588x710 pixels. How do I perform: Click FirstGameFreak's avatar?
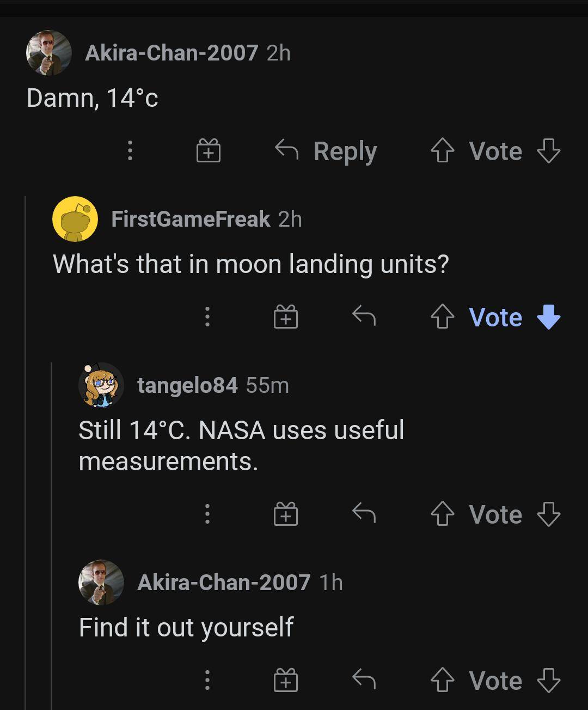click(76, 219)
